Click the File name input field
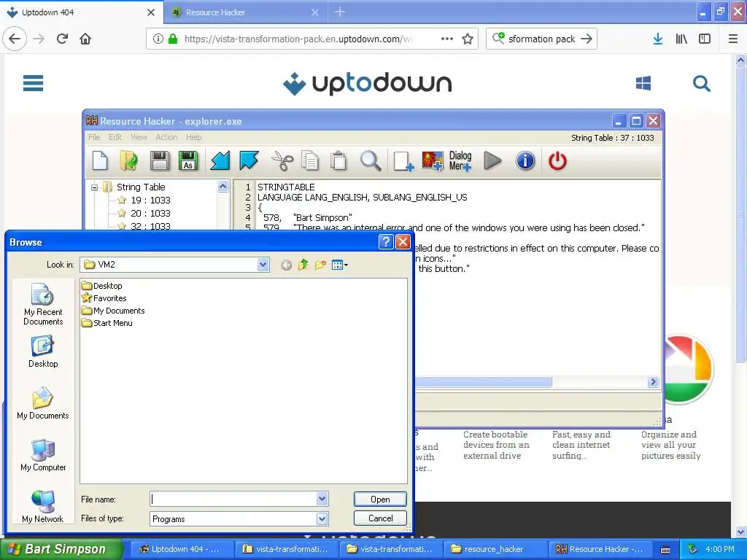 coord(233,499)
